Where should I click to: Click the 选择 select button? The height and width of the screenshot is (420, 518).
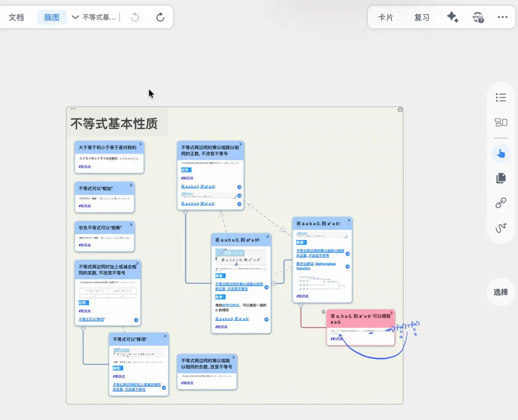coord(501,292)
